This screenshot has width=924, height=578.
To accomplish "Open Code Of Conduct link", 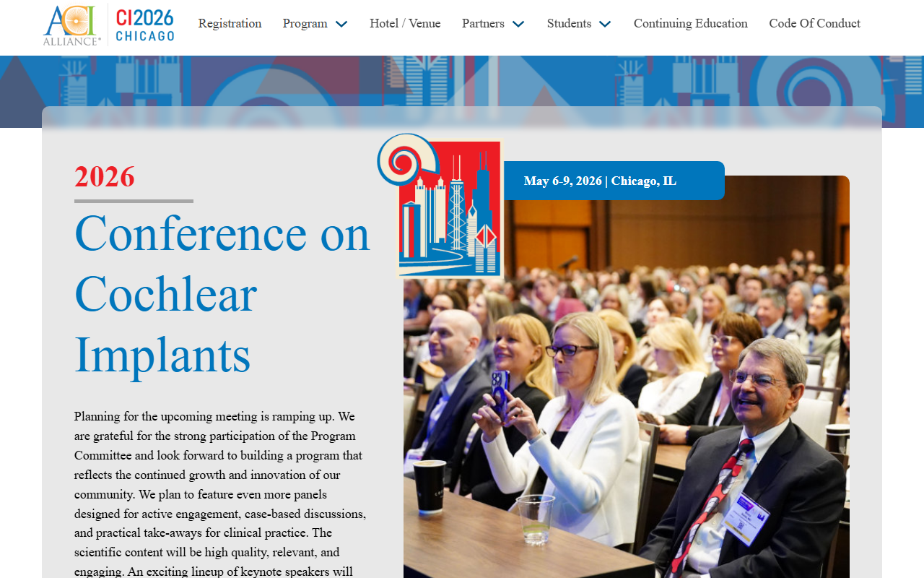I will 814,23.
